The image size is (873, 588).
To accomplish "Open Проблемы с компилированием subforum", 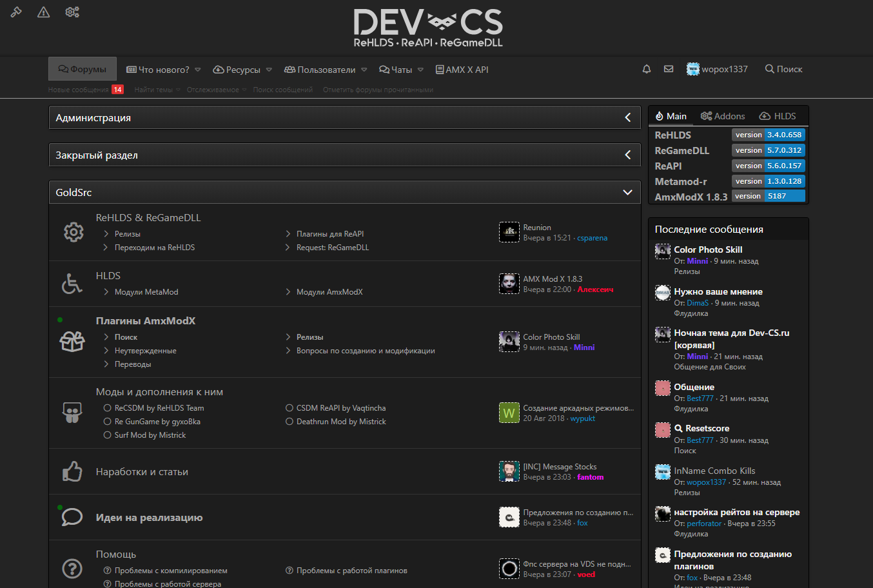I will coord(171,571).
